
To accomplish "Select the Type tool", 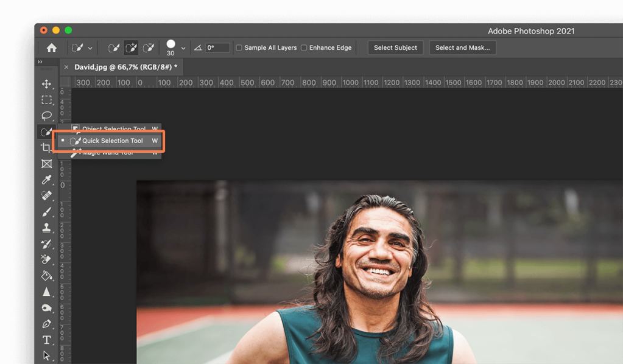I will (46, 340).
